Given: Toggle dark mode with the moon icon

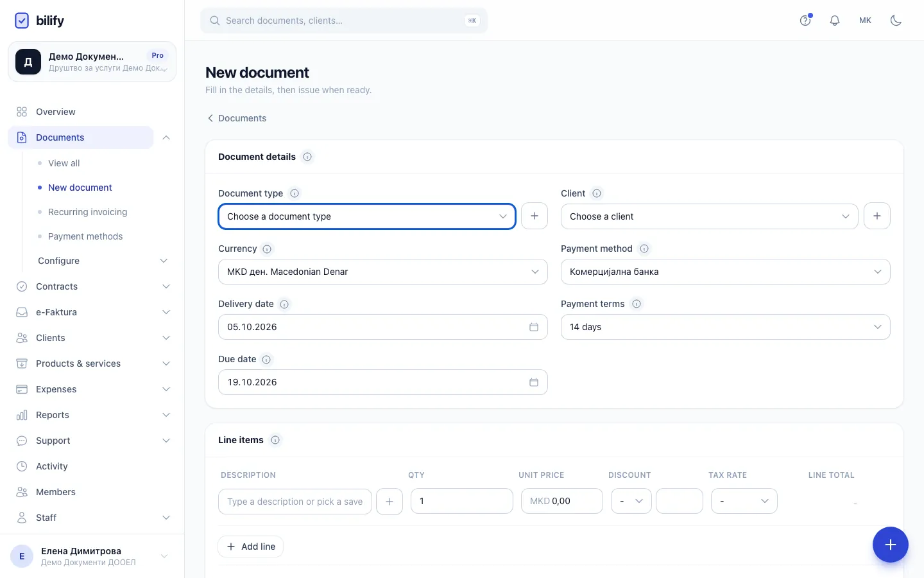Looking at the screenshot, I should (x=896, y=21).
